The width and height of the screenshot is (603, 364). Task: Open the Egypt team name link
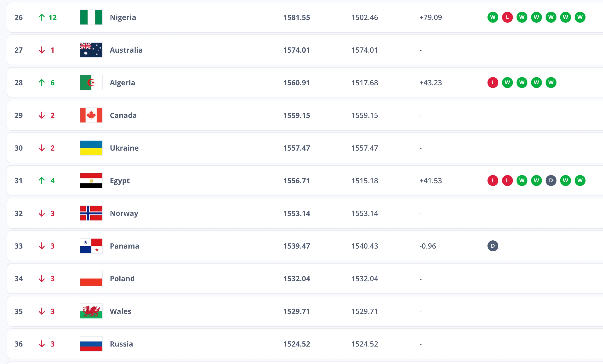(120, 181)
